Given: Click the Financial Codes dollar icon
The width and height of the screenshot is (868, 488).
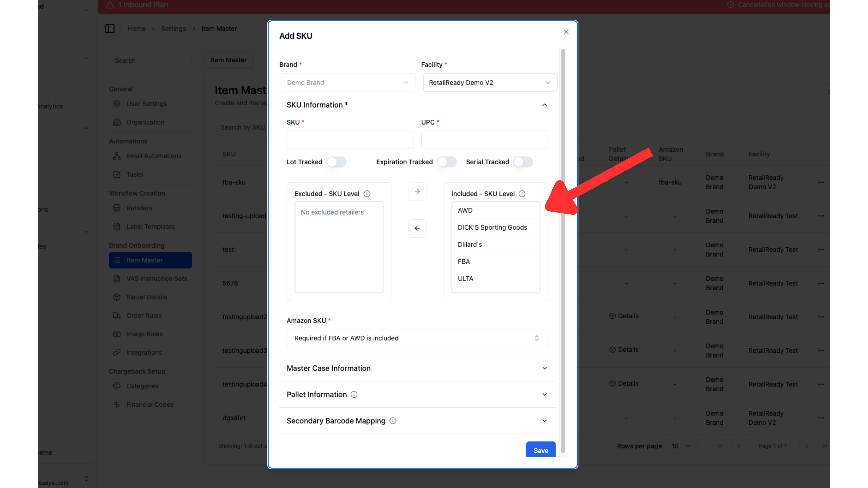Looking at the screenshot, I should pyautogui.click(x=117, y=405).
